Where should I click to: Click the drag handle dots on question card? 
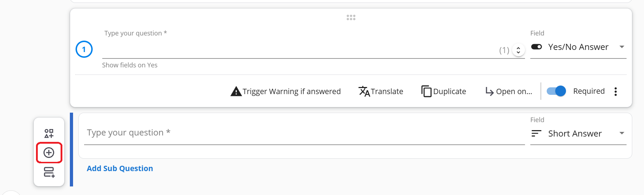(351, 17)
